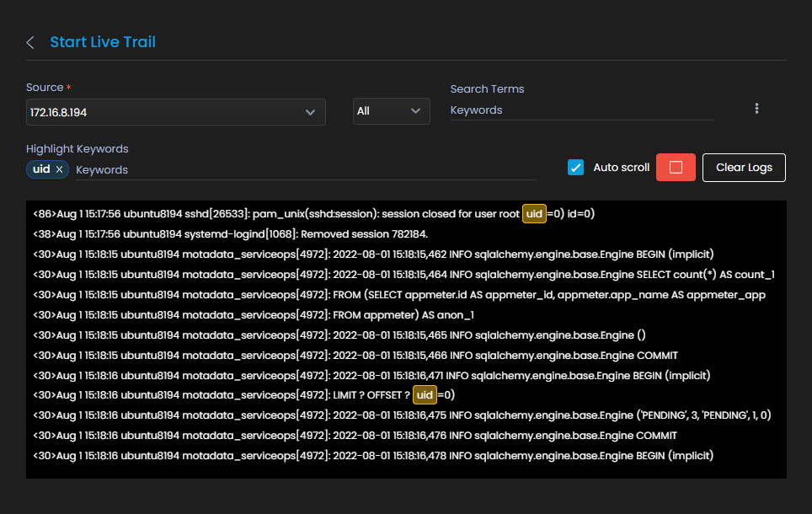Stop the live trail with red button

[x=676, y=168]
